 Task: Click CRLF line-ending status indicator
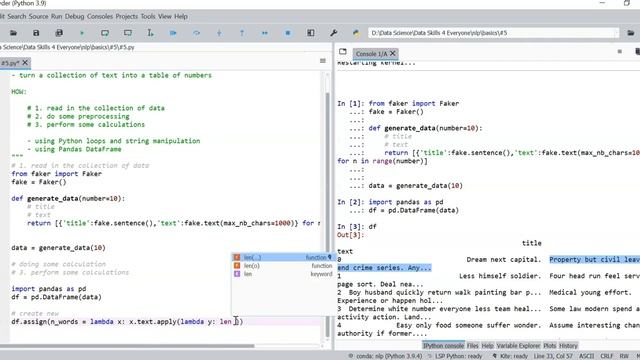coord(607,356)
